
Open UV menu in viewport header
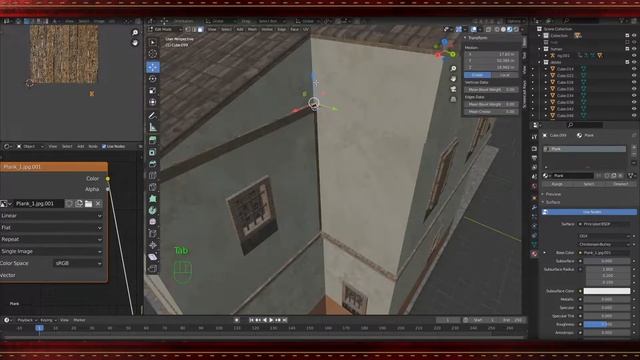click(x=305, y=29)
